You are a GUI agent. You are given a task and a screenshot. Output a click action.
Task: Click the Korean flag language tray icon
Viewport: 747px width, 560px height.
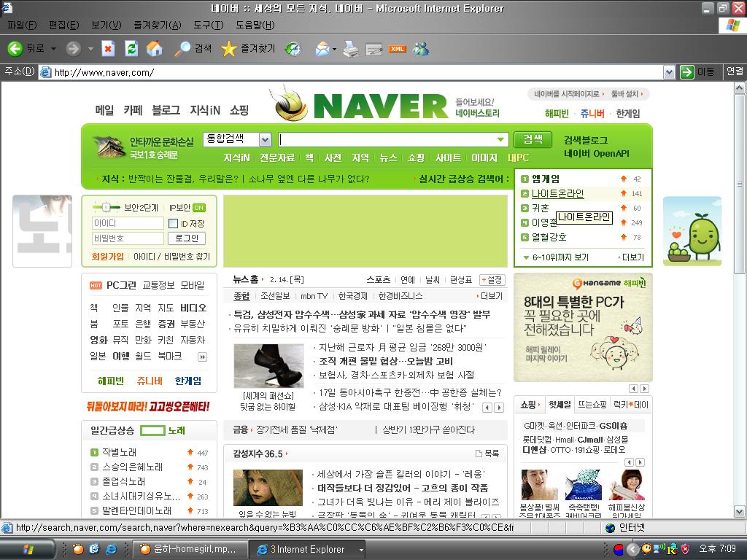click(618, 549)
